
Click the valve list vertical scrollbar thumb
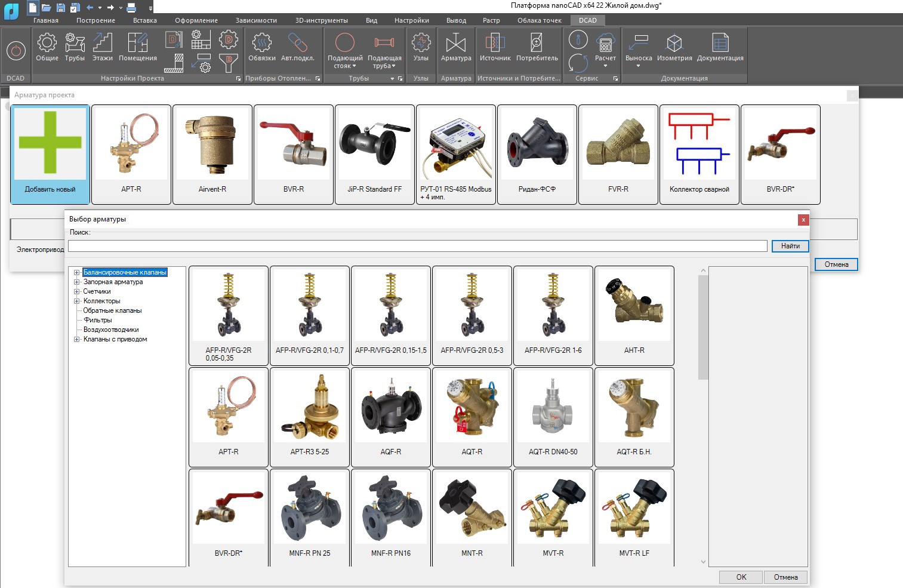(703, 327)
